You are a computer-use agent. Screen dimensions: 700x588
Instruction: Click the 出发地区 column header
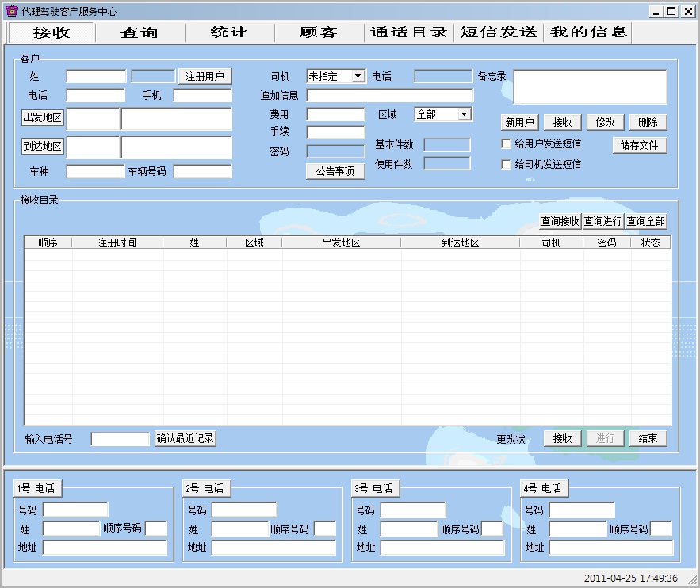click(x=341, y=242)
